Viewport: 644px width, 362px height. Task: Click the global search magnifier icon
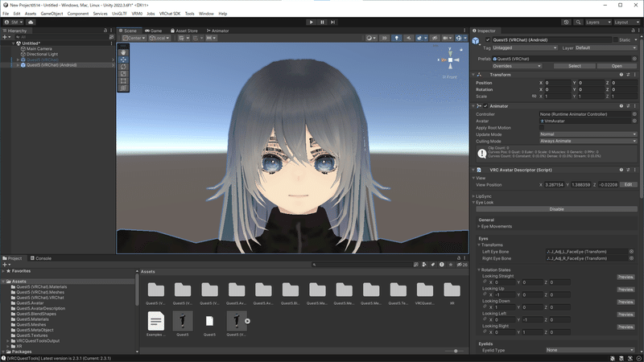[578, 23]
